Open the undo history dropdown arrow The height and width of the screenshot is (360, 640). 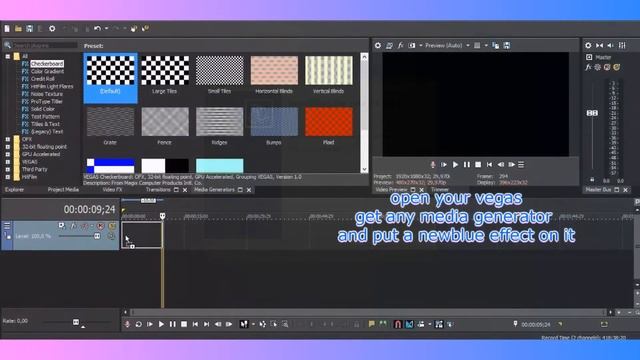pos(107,29)
